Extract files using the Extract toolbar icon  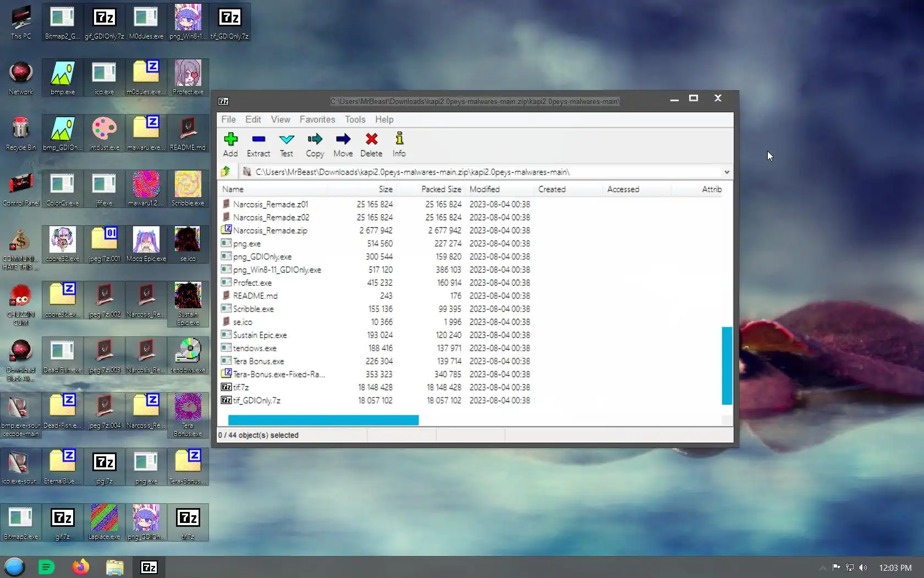(258, 145)
